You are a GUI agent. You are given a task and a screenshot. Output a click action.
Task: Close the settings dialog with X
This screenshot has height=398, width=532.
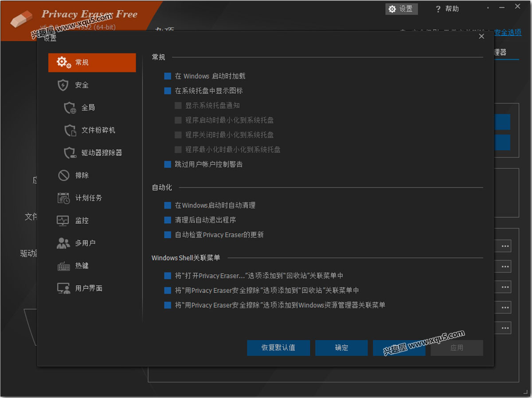(481, 36)
